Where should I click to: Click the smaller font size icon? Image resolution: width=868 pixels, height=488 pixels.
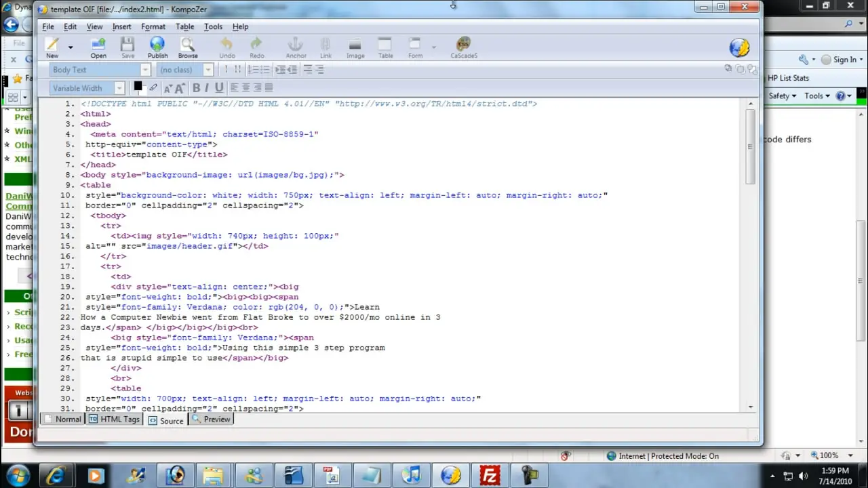click(x=167, y=88)
